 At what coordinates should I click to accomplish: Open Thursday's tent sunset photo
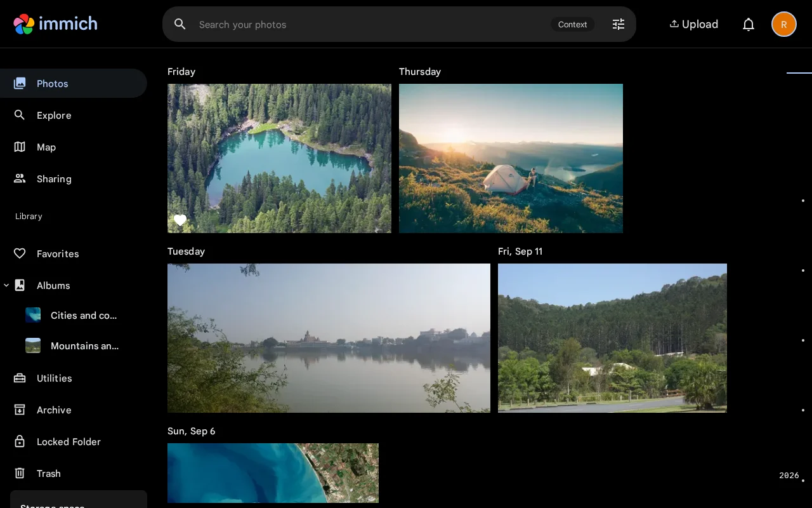[511, 158]
